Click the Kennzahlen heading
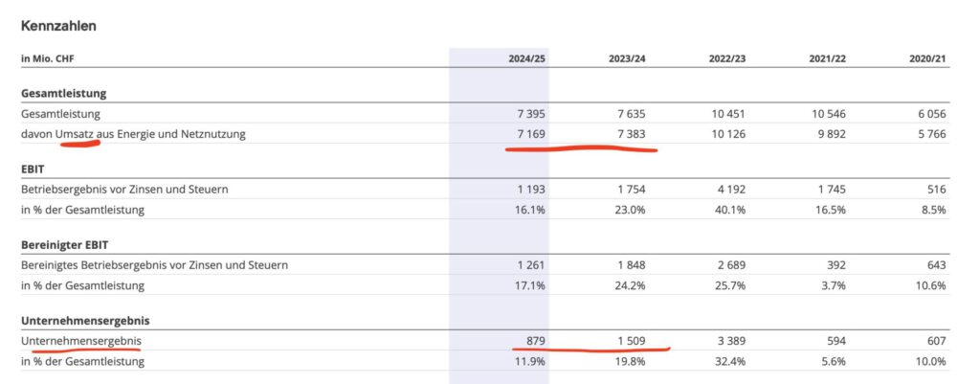Viewport: 980px width, 384px height. click(58, 26)
